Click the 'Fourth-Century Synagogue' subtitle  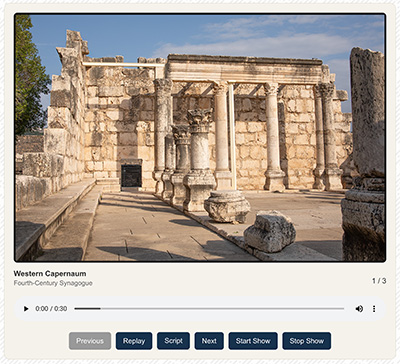[53, 283]
